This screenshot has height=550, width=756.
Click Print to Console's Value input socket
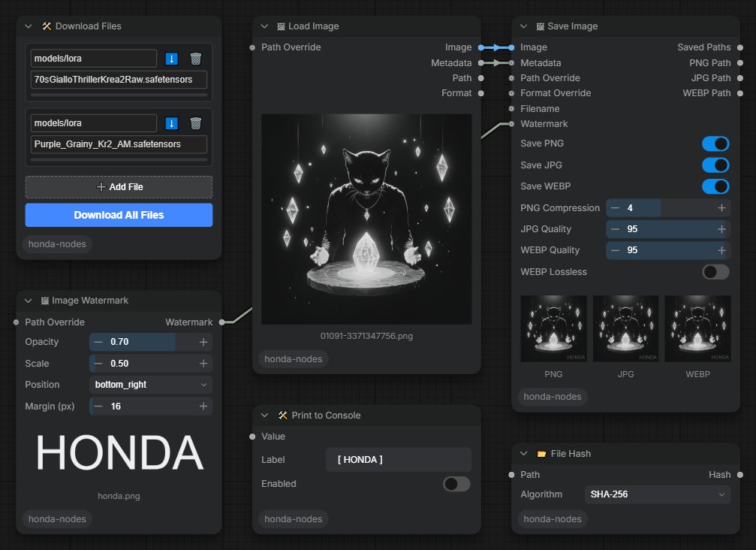click(252, 437)
